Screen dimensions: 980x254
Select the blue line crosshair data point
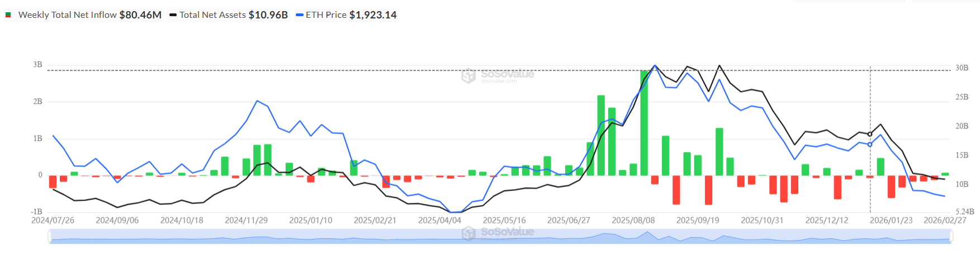click(869, 144)
